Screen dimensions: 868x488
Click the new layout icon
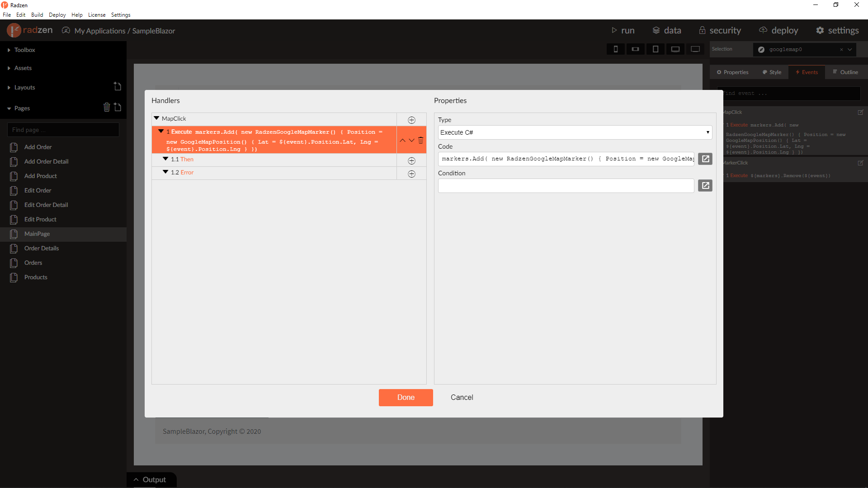coord(118,86)
